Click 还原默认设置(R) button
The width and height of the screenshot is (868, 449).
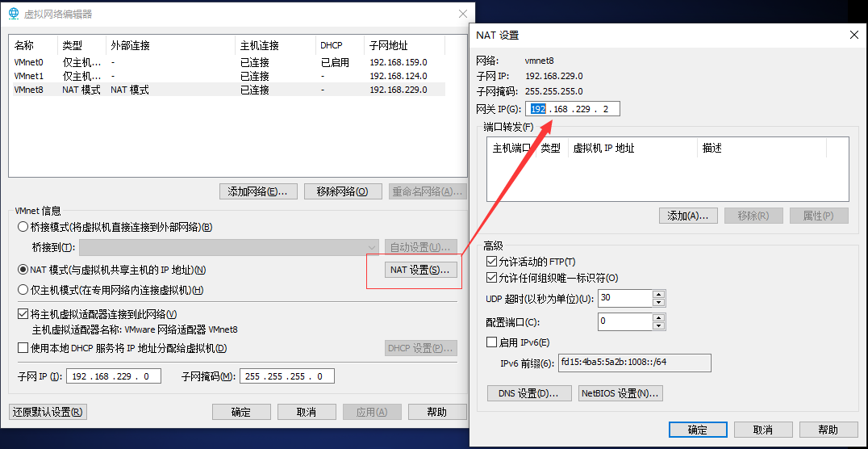(x=48, y=412)
